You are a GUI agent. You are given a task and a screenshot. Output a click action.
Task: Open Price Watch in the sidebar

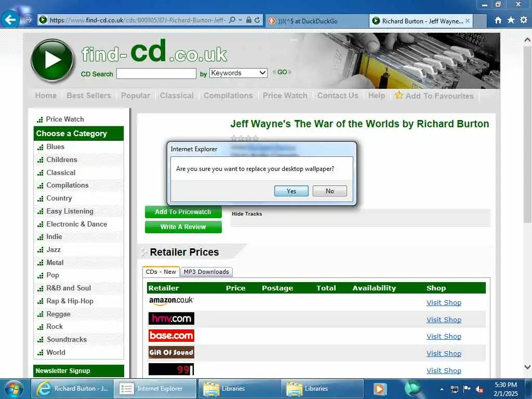point(65,119)
